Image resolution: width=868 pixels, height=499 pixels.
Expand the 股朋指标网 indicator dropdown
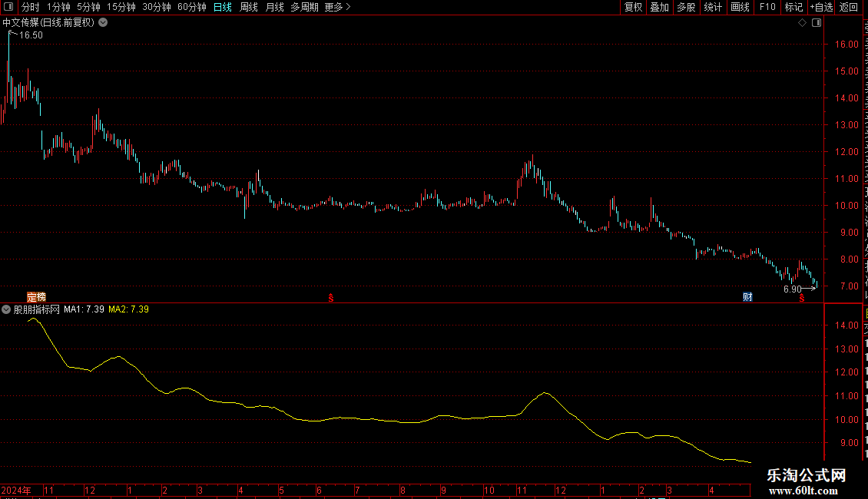pyautogui.click(x=6, y=309)
